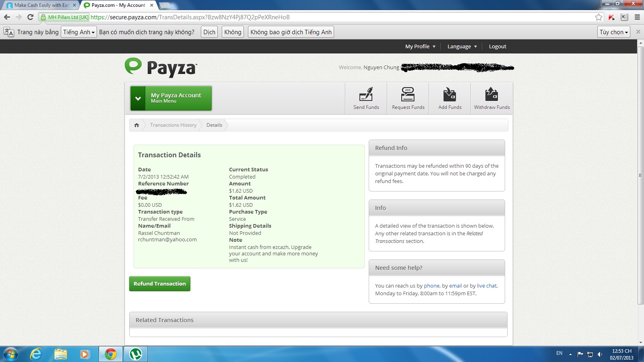This screenshot has height=362, width=644.
Task: Open the phone contact link
Action: 431,286
